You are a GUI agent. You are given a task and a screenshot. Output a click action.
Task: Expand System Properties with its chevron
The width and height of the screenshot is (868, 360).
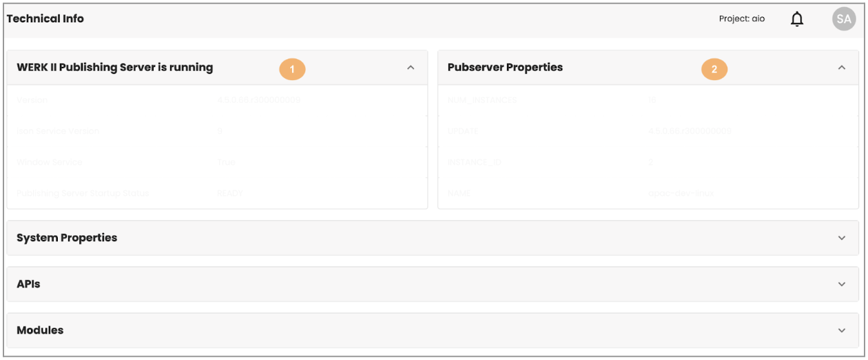tap(841, 238)
